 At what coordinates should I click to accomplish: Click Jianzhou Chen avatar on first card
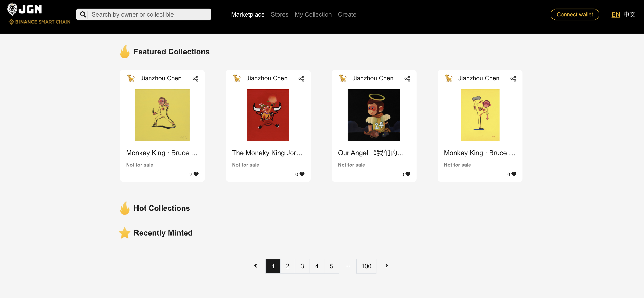point(130,78)
